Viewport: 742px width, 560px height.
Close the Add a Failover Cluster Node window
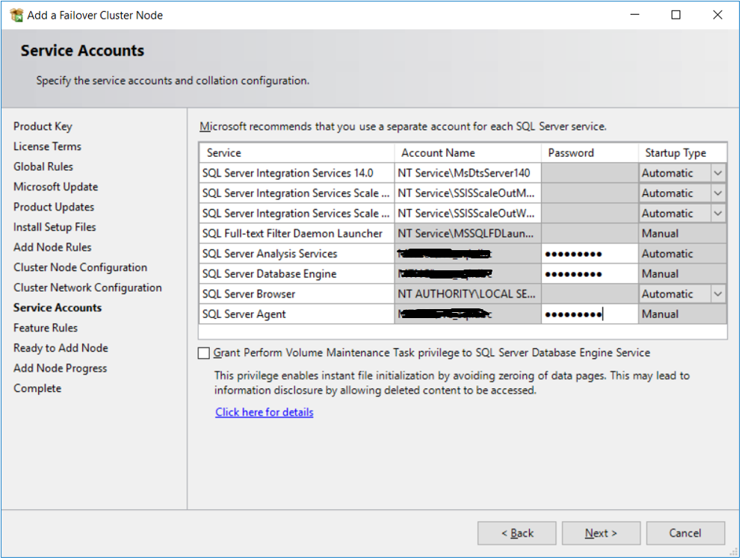click(717, 15)
